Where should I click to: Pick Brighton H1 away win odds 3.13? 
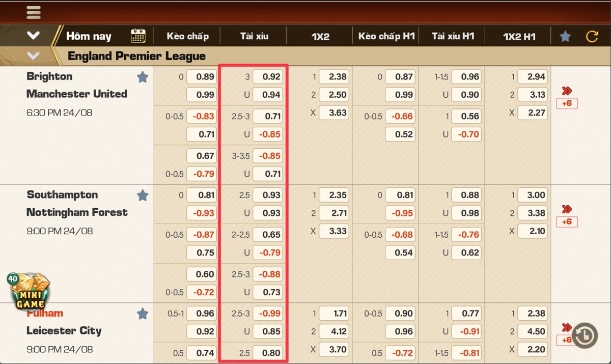click(x=533, y=95)
